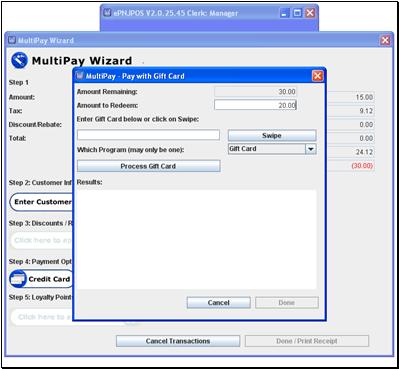The image size is (399, 369).
Task: Click inside the Results text area
Action: [197, 239]
